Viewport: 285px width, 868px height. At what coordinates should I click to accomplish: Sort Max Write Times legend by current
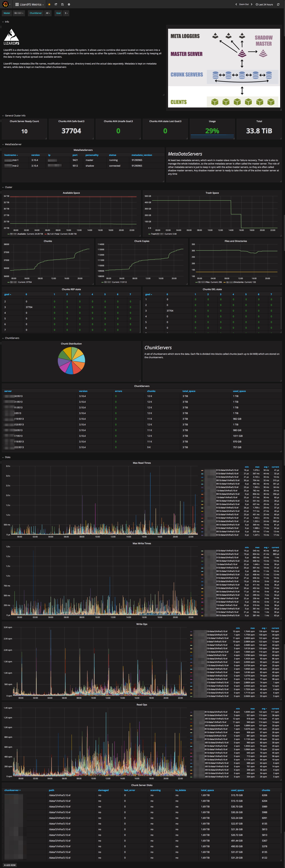pos(275,547)
